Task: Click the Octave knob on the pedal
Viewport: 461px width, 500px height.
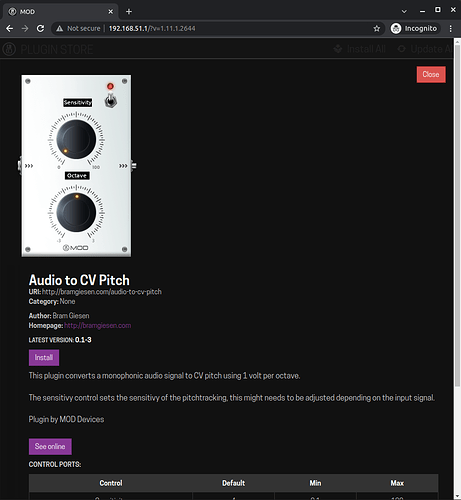Action: point(76,212)
